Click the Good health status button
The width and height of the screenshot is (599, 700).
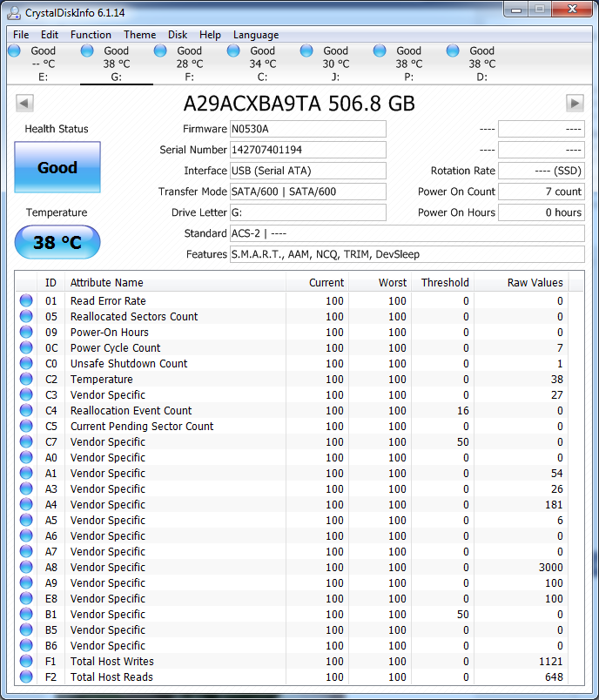(57, 168)
